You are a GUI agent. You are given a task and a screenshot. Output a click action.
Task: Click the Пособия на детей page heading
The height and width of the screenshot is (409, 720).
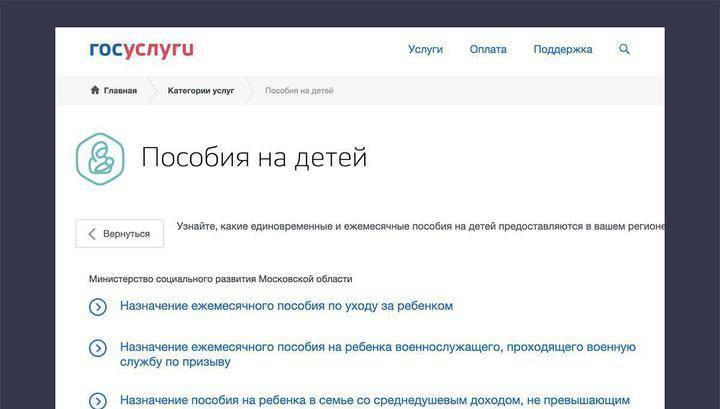pyautogui.click(x=254, y=157)
